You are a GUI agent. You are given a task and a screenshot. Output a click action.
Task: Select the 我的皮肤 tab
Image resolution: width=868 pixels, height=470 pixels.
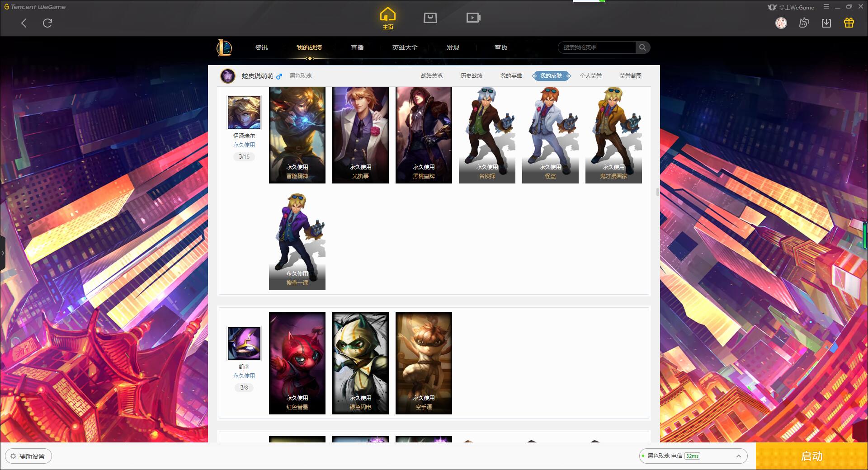(551, 76)
